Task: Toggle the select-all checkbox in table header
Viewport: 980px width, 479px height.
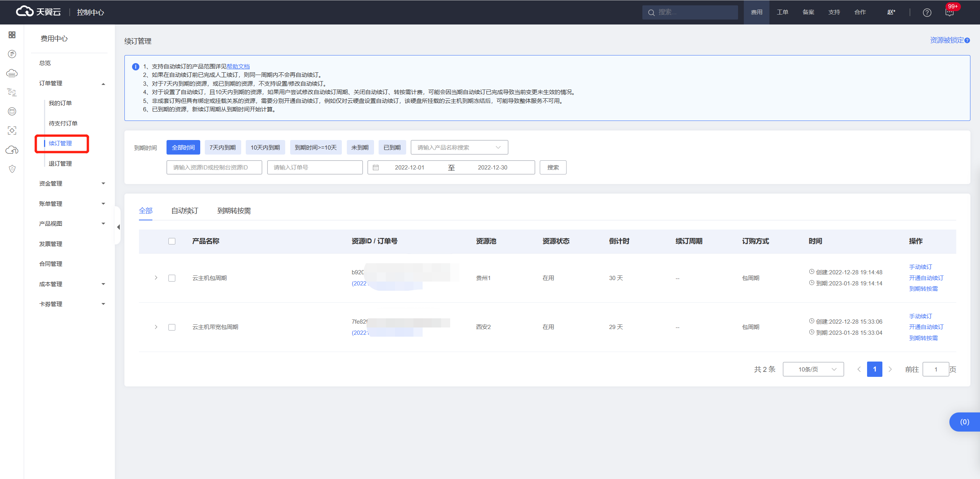Action: 172,241
